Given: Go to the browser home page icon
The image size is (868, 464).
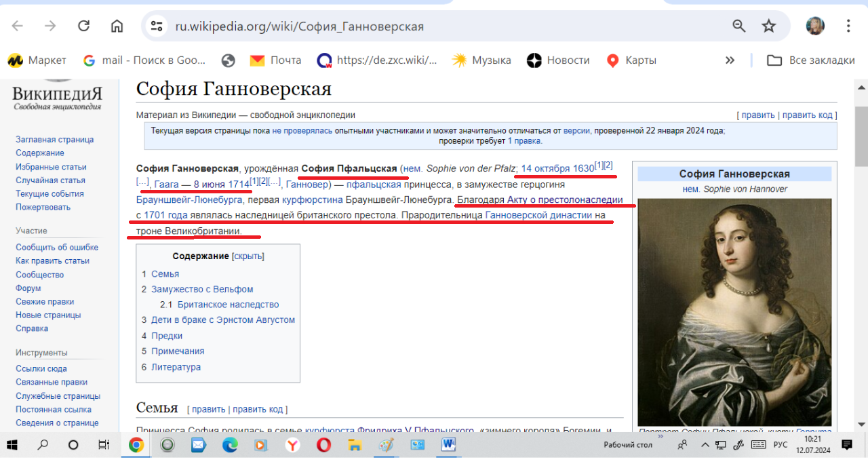Looking at the screenshot, I should [x=117, y=26].
